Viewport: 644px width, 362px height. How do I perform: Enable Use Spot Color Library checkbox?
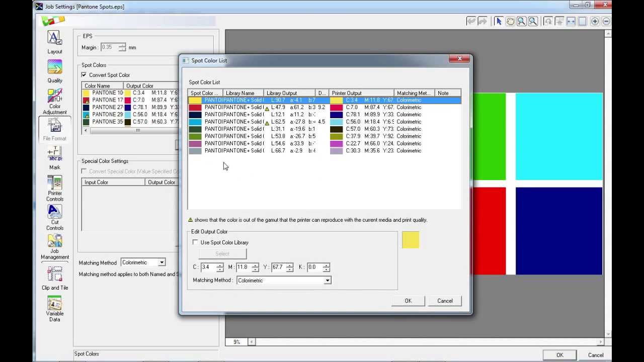pos(195,242)
